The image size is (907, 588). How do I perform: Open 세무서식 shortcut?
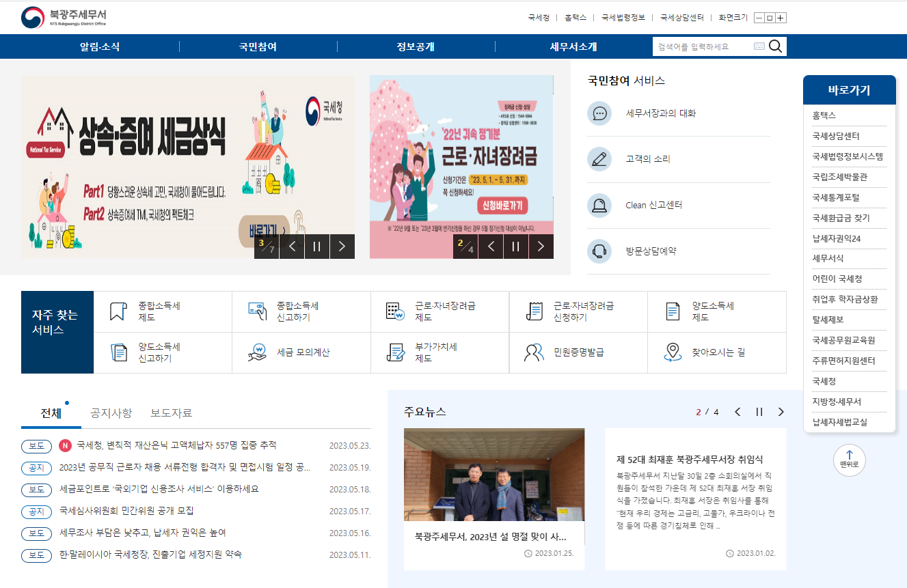click(828, 258)
